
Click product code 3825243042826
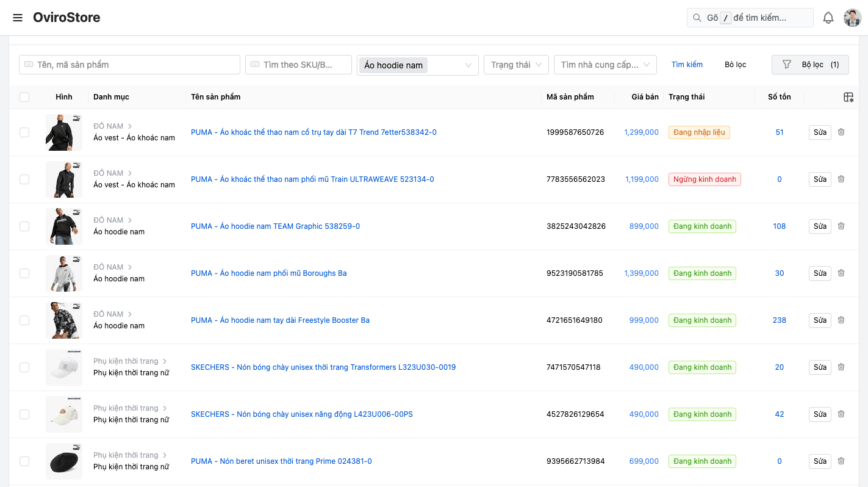(576, 226)
